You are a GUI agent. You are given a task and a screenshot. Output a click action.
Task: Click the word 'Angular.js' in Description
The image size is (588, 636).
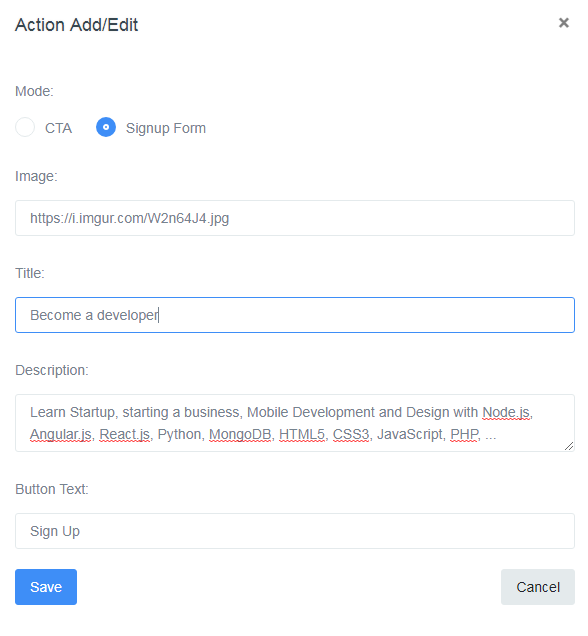click(x=60, y=435)
